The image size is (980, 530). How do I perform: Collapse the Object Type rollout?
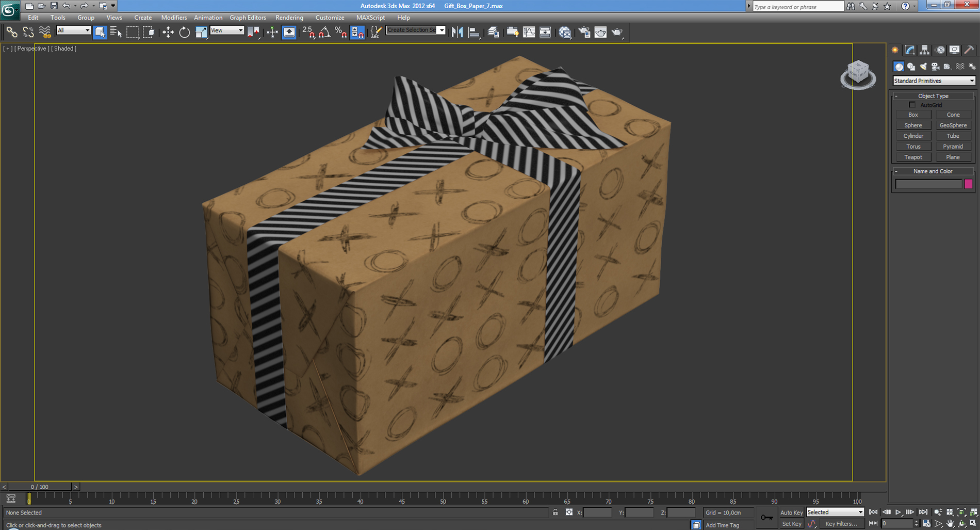pyautogui.click(x=896, y=95)
